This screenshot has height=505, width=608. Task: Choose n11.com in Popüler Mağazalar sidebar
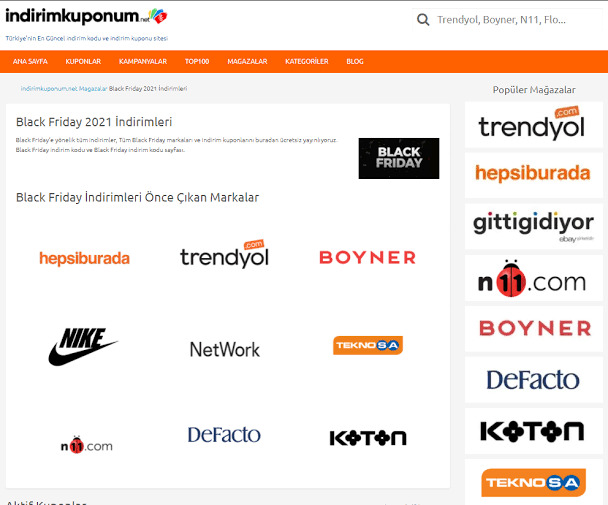[534, 278]
